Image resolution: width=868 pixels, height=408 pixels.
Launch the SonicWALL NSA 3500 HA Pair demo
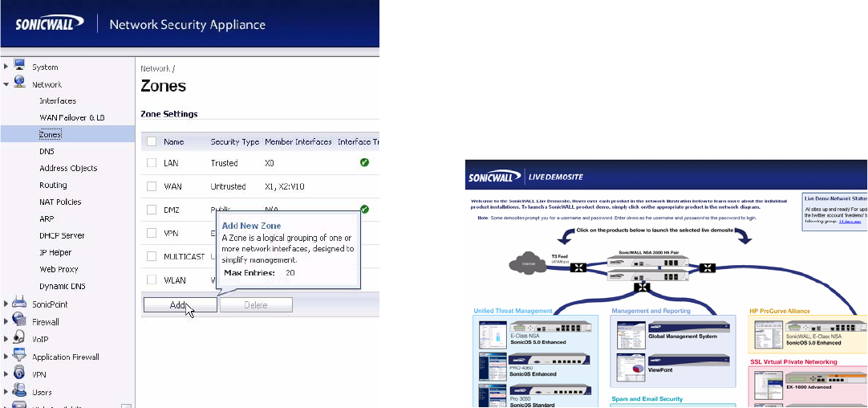[647, 267]
